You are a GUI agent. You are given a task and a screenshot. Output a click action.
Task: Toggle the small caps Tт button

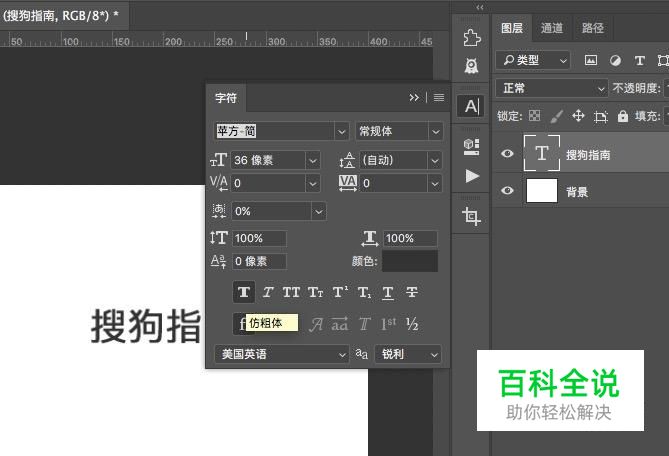click(315, 292)
